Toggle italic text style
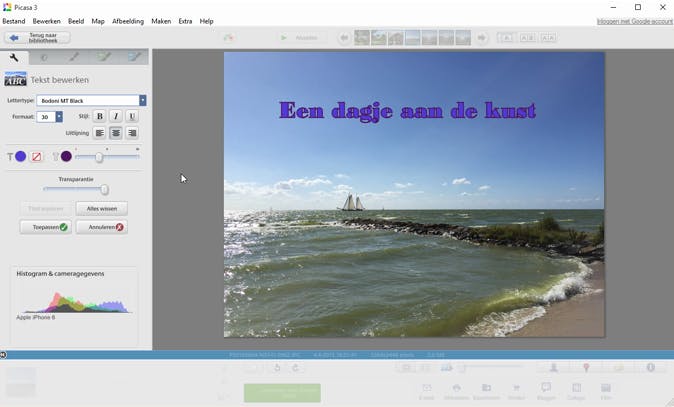The width and height of the screenshot is (674, 407). (x=116, y=116)
